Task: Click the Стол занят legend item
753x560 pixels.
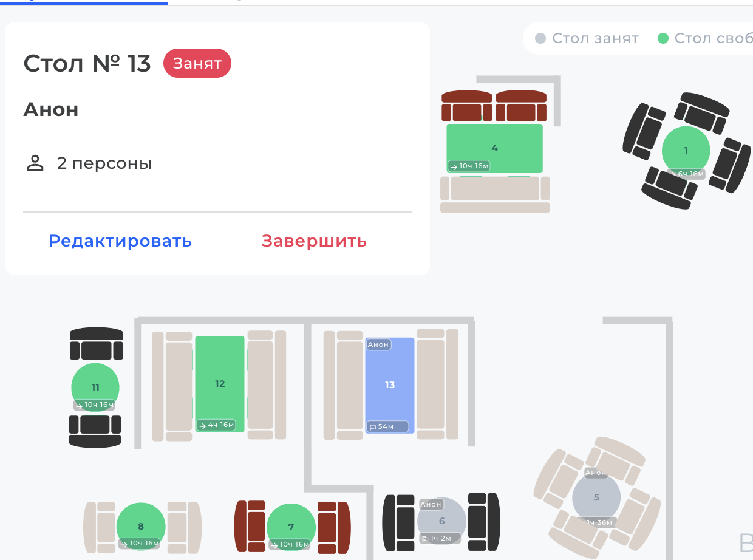Action: (x=587, y=39)
